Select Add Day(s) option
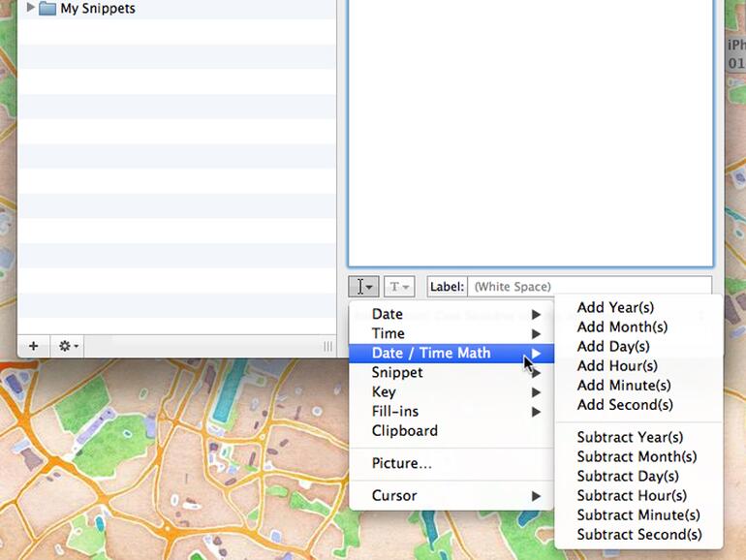This screenshot has width=746, height=560. pos(613,346)
